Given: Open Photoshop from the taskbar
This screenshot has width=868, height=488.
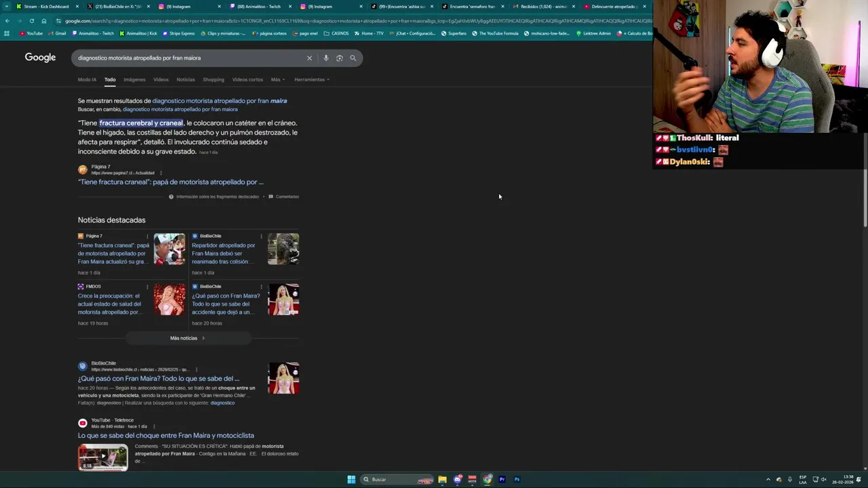Looking at the screenshot, I should (517, 479).
